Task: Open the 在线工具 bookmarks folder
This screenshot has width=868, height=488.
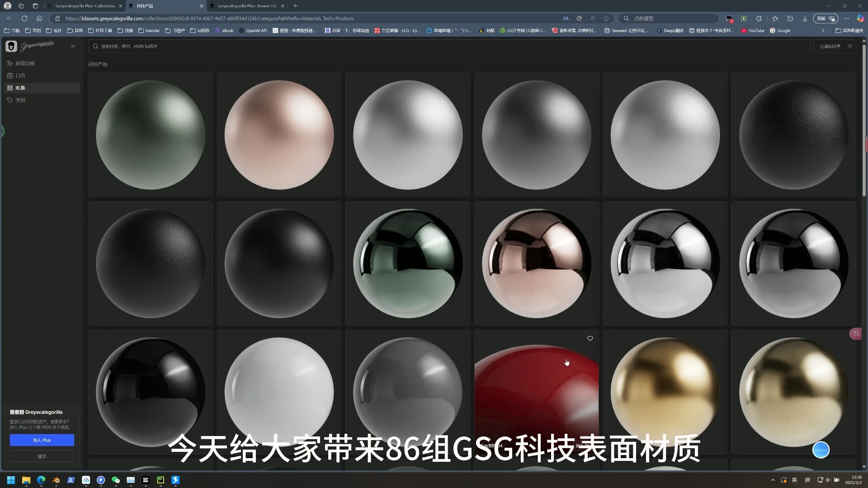Action: (x=100, y=31)
